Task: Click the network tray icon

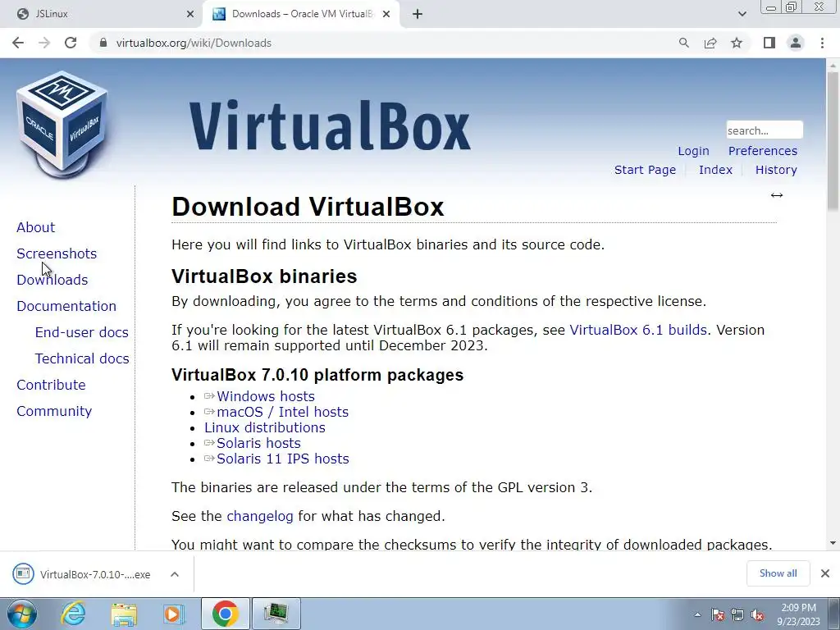Action: coord(737,615)
